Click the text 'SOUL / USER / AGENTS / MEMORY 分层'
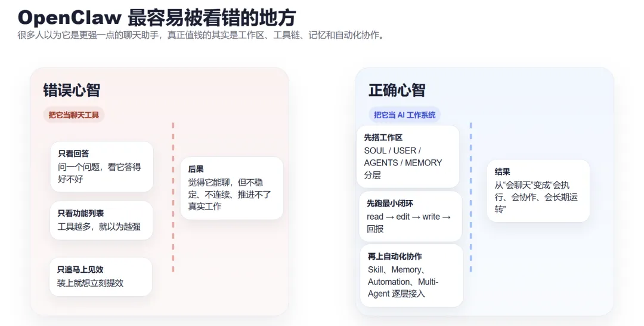Screen dimensions: 644x326 (403, 163)
